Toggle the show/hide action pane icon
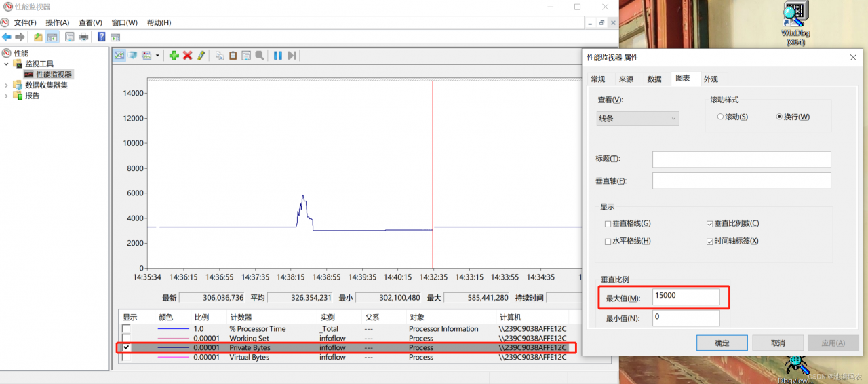This screenshot has width=868, height=384. tap(115, 37)
